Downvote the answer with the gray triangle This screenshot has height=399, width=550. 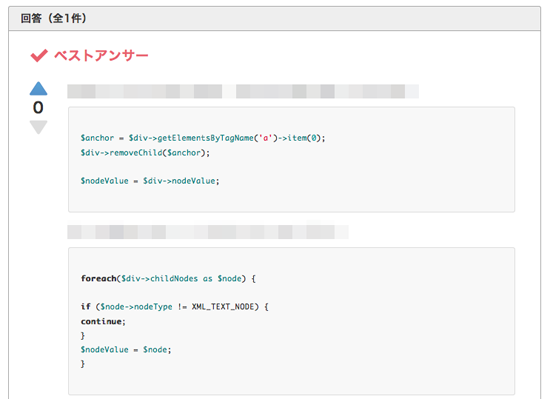38,127
